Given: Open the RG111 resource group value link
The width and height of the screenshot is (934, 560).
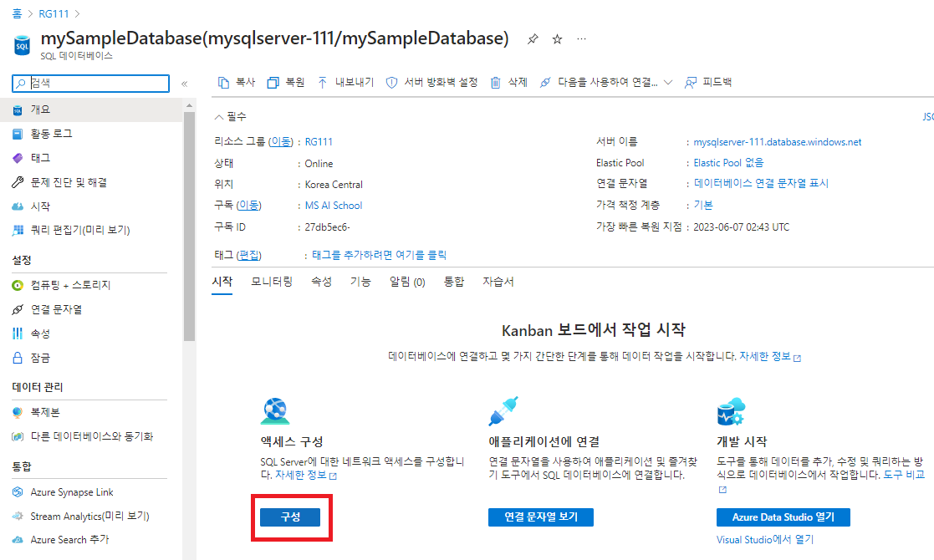Looking at the screenshot, I should [319, 141].
